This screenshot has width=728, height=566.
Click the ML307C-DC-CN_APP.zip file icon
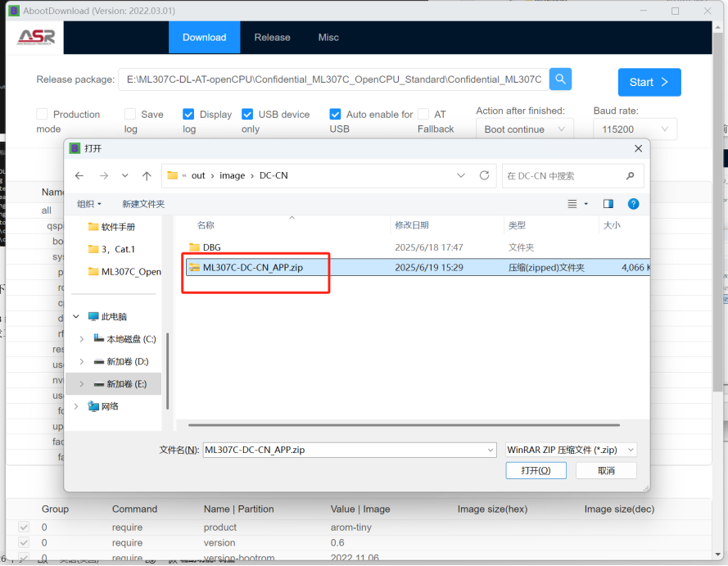pos(194,268)
